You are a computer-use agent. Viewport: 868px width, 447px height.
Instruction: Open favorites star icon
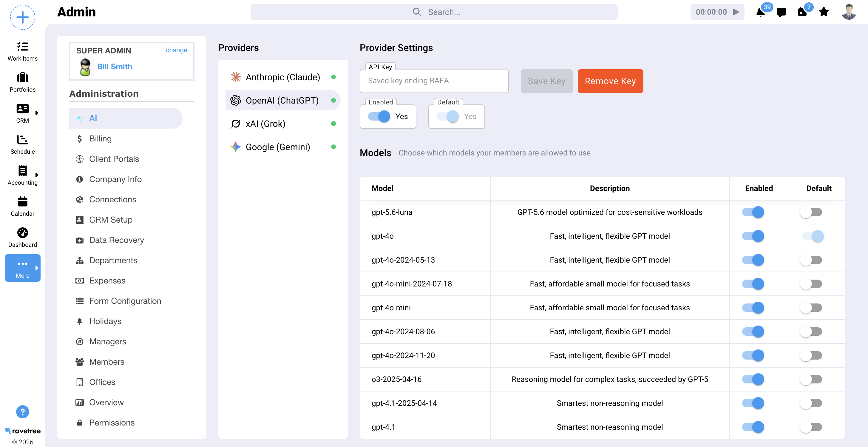(824, 12)
